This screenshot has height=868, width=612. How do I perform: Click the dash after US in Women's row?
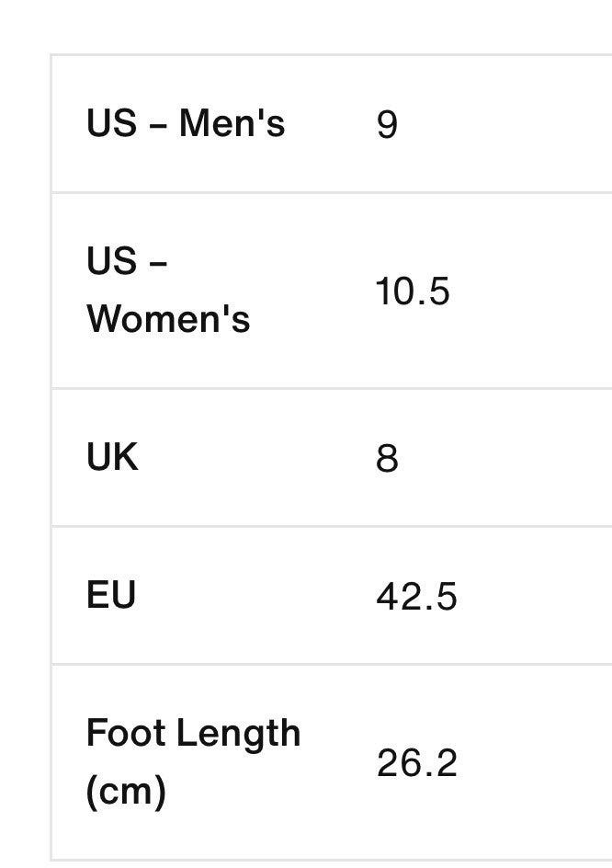pyautogui.click(x=157, y=264)
